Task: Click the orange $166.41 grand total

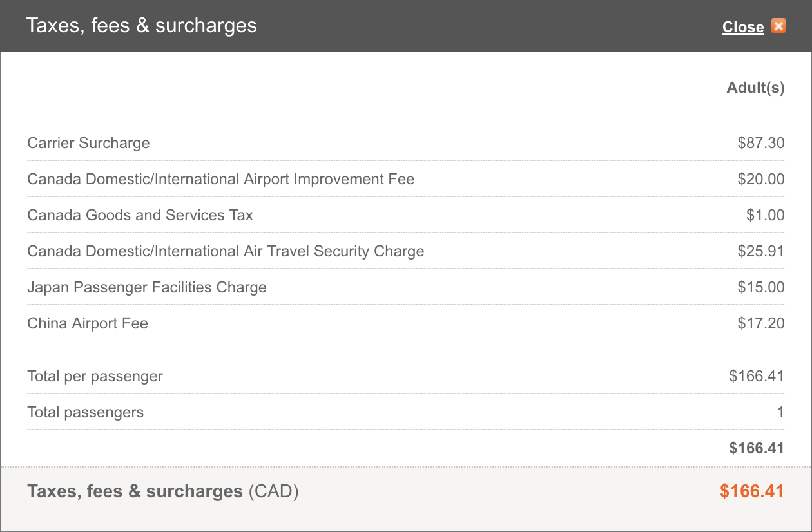Action: 752,491
